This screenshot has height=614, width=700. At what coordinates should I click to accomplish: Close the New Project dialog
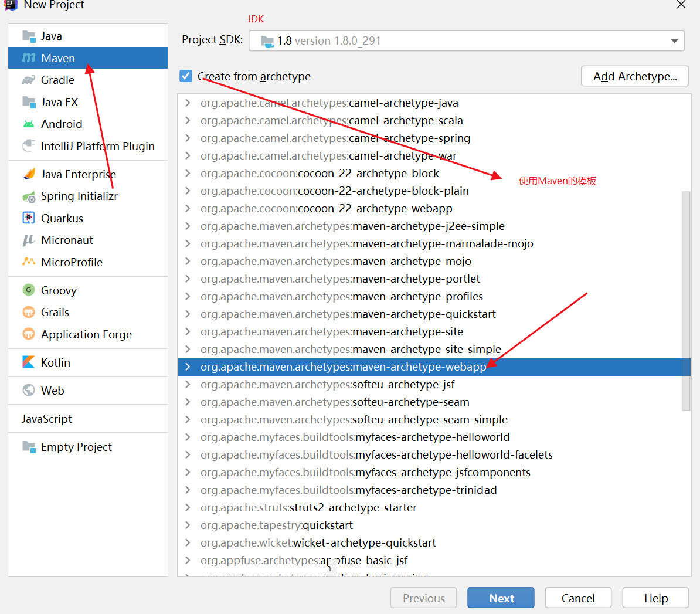(681, 5)
